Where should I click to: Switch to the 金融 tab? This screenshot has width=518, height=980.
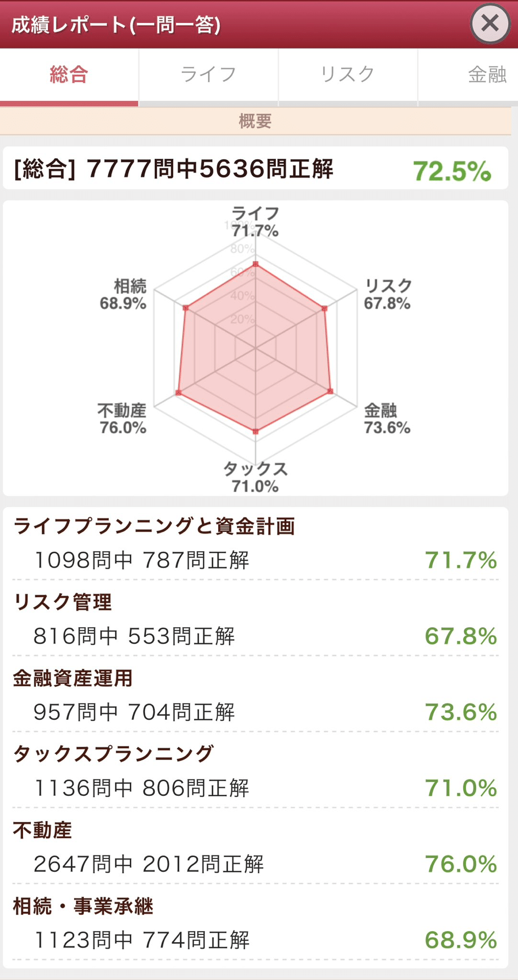pyautogui.click(x=468, y=77)
